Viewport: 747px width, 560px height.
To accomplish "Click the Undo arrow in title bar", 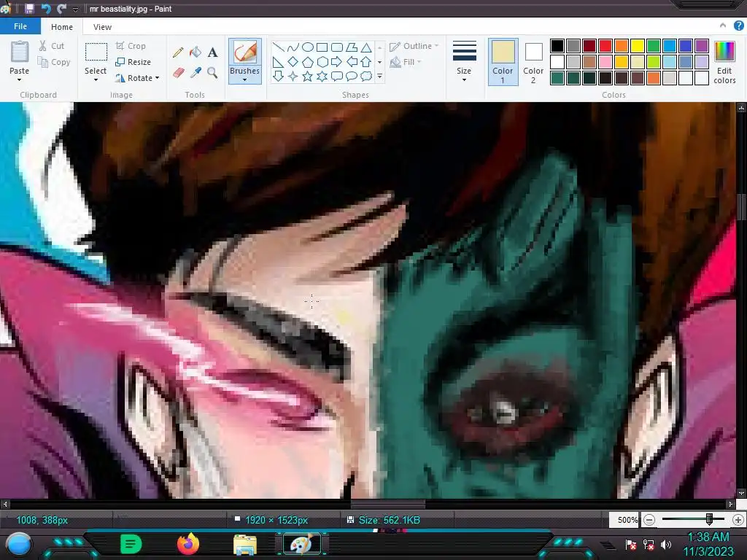I will pos(46,9).
